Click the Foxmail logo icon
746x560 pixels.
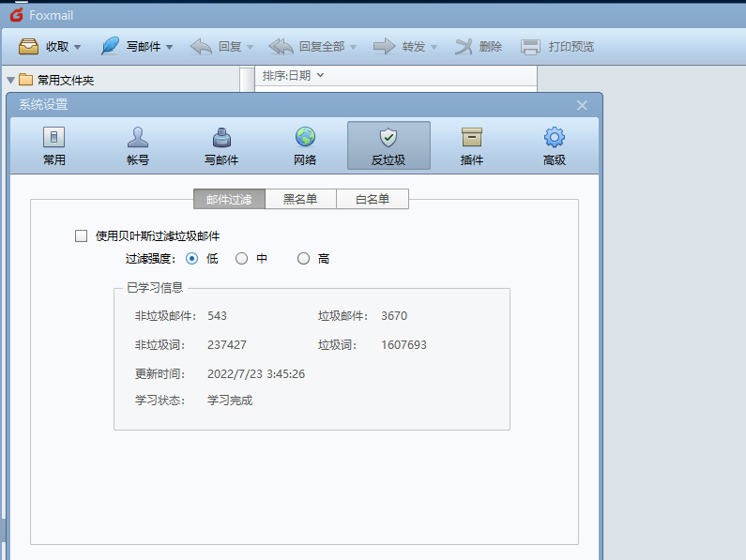pyautogui.click(x=17, y=15)
